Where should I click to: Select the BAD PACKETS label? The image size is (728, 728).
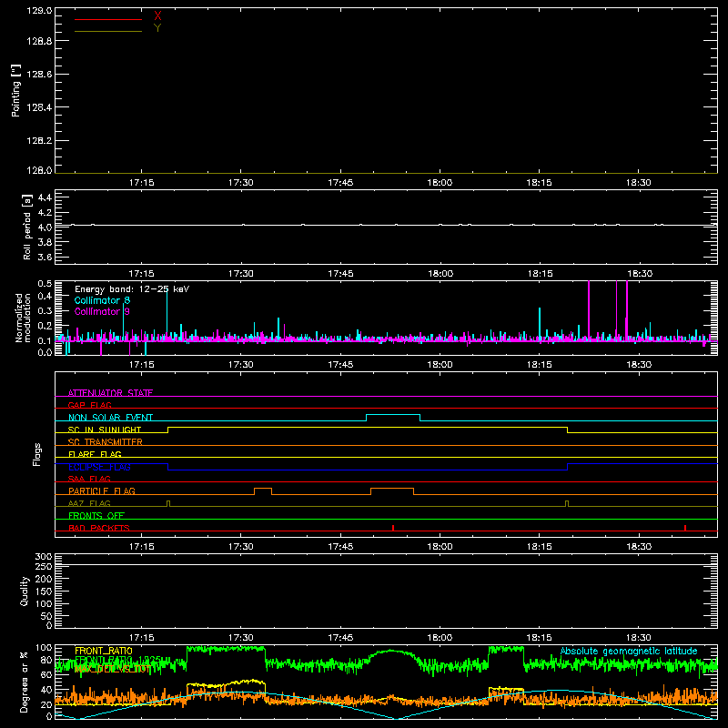point(99,528)
